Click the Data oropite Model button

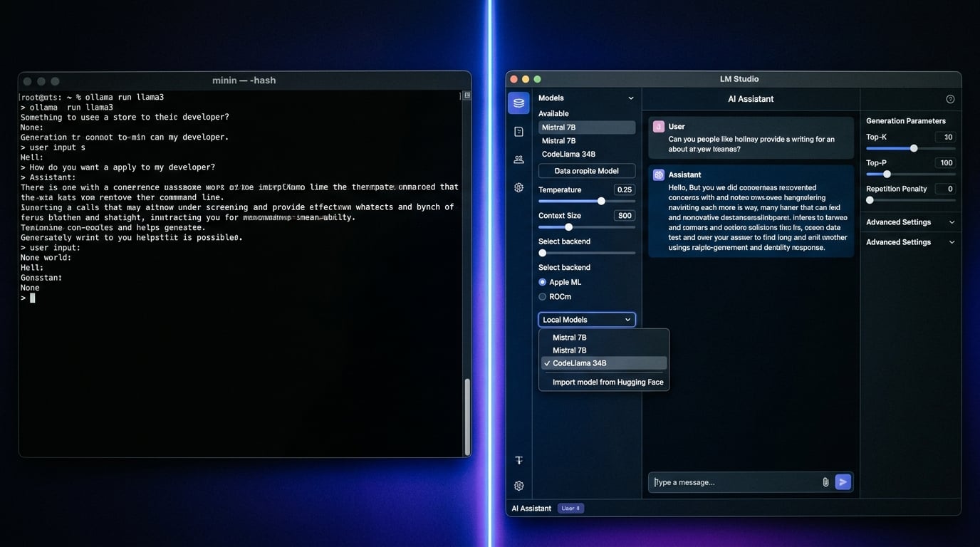click(x=587, y=171)
